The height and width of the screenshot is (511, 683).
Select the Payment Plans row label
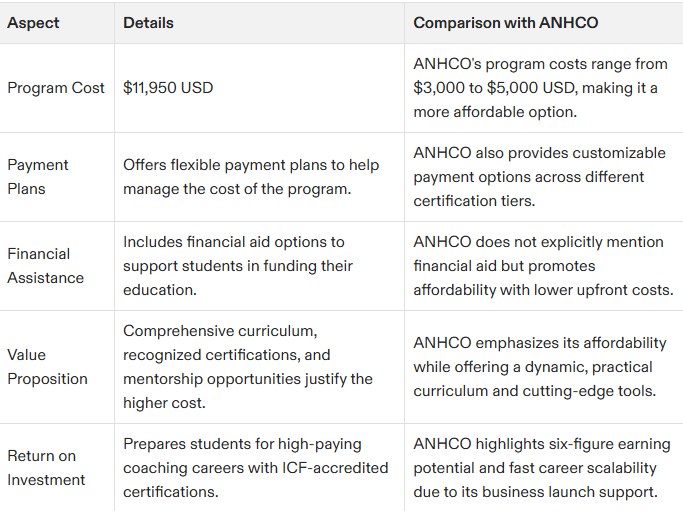[x=38, y=177]
